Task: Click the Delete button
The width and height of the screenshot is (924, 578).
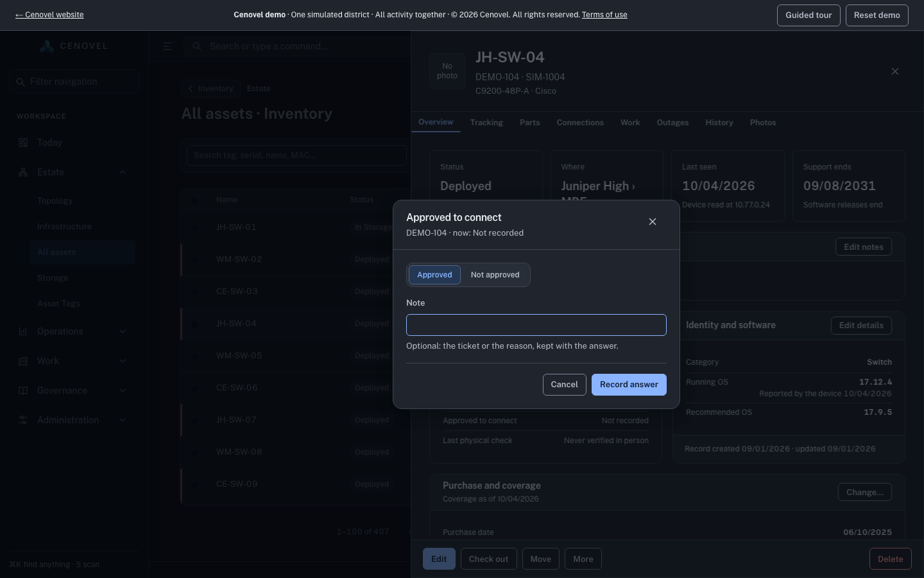Action: point(891,559)
